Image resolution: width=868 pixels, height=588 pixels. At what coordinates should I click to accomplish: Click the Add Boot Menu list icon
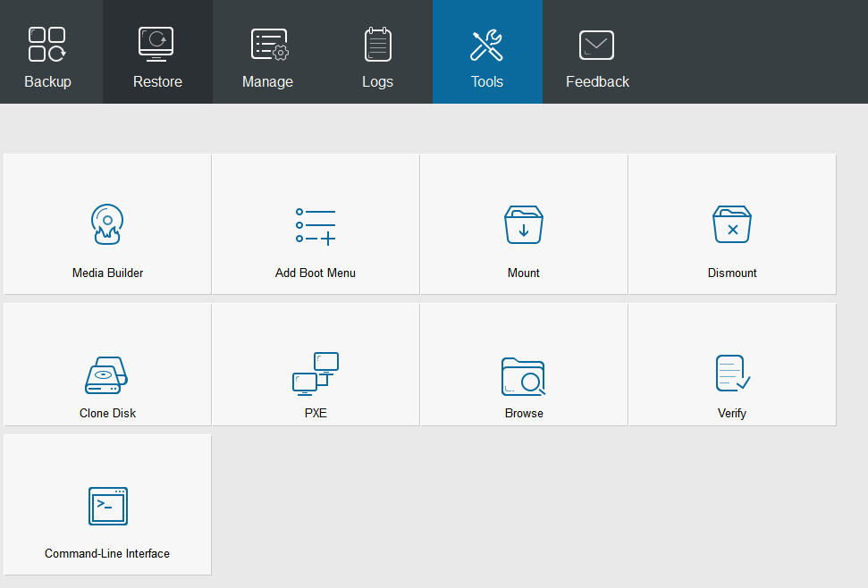point(316,226)
